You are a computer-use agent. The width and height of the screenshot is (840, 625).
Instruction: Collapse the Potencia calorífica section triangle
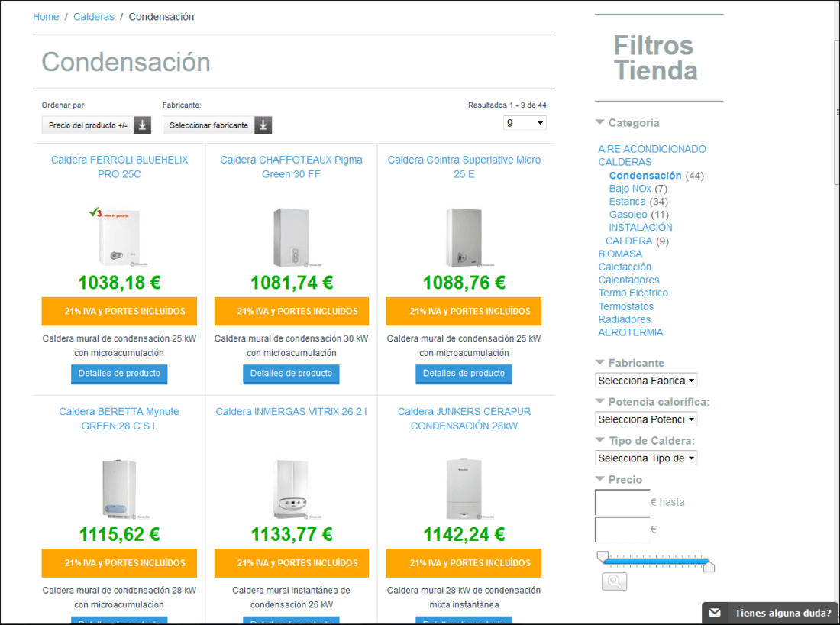point(600,401)
